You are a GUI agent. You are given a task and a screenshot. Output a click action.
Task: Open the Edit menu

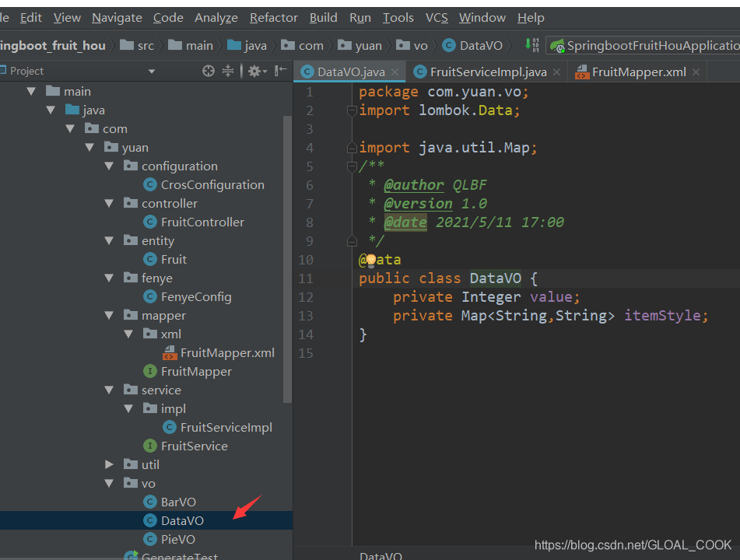[31, 18]
